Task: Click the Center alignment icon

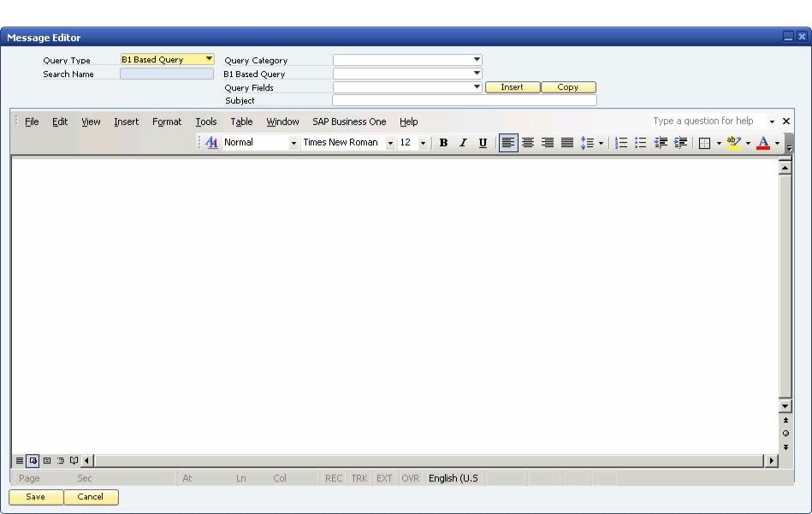Action: coord(528,143)
